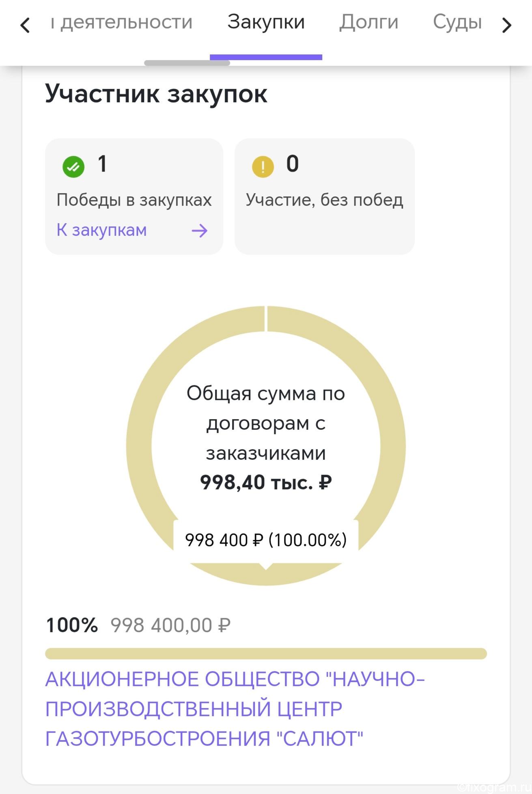Click the 998 400 ₽ (100.00%) tooltip
Viewport: 532px width, 794px height.
coord(266,540)
